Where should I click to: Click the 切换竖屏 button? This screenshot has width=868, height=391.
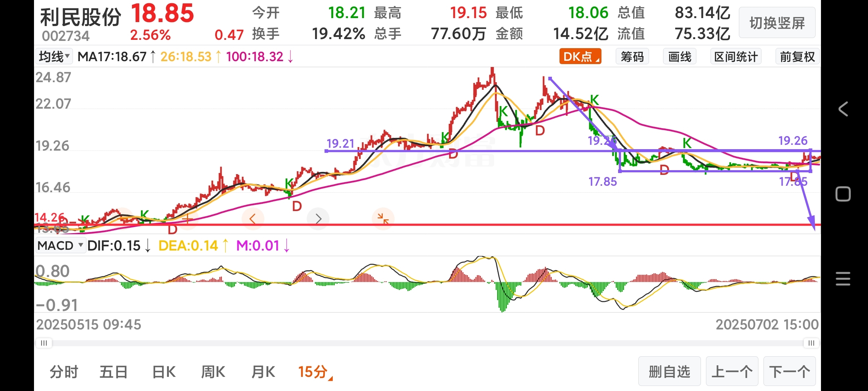pos(777,23)
